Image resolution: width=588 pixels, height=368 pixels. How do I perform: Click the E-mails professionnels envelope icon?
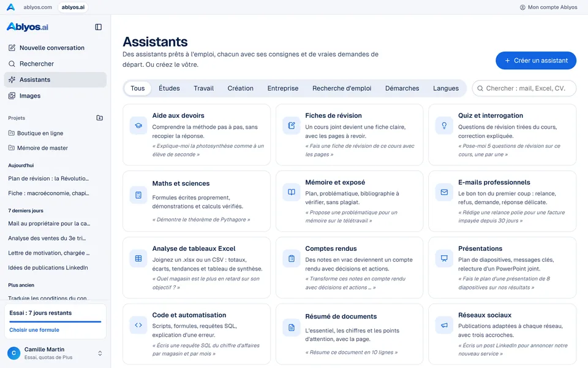pos(444,192)
